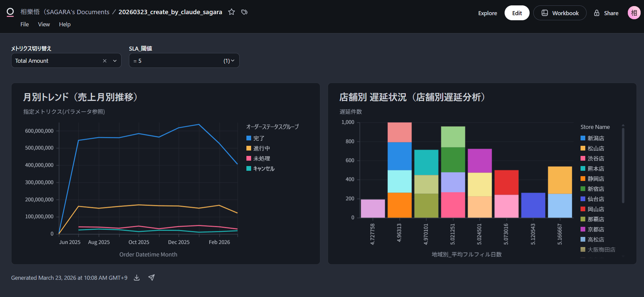Star this workbook as favorite
Image resolution: width=644 pixels, height=297 pixels.
point(232,12)
